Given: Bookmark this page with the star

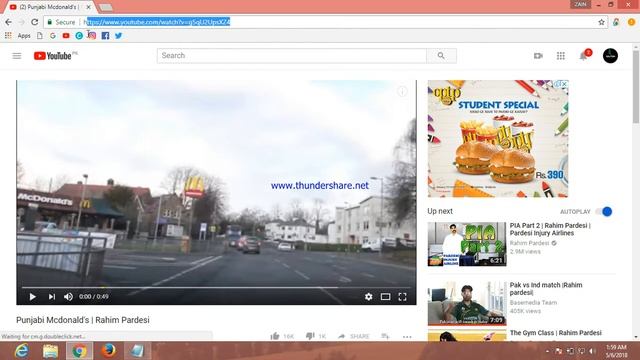Looking at the screenshot, I should pyautogui.click(x=601, y=22).
